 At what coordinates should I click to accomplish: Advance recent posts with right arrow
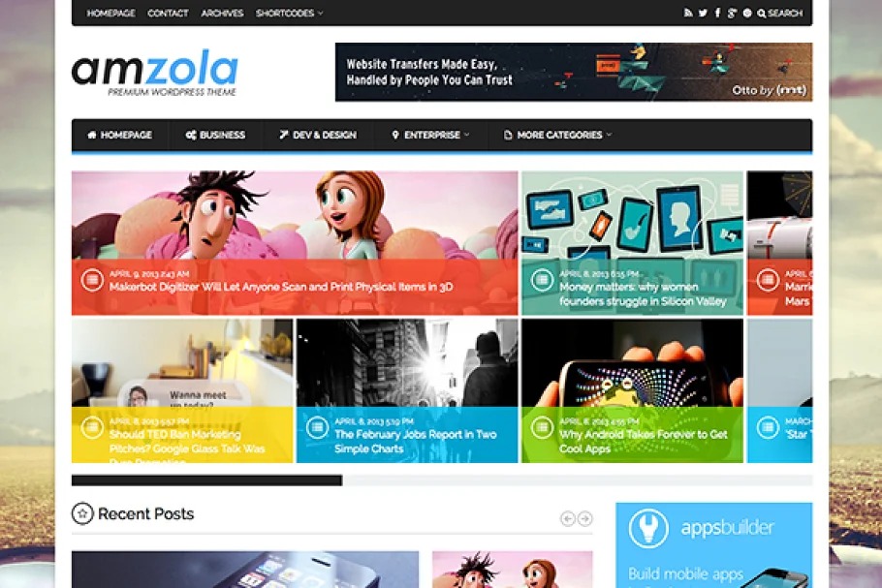point(585,518)
